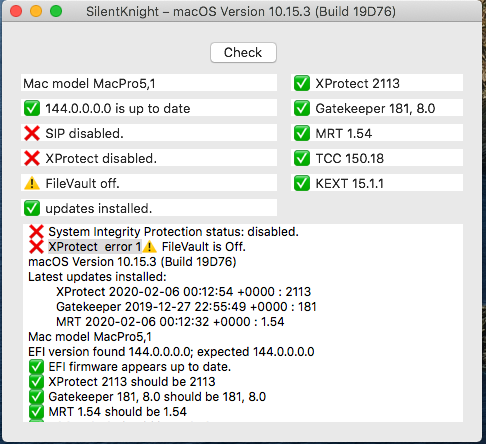The width and height of the screenshot is (486, 444).
Task: Click green checkmark beside KEXT 15.1.1
Action: (302, 183)
